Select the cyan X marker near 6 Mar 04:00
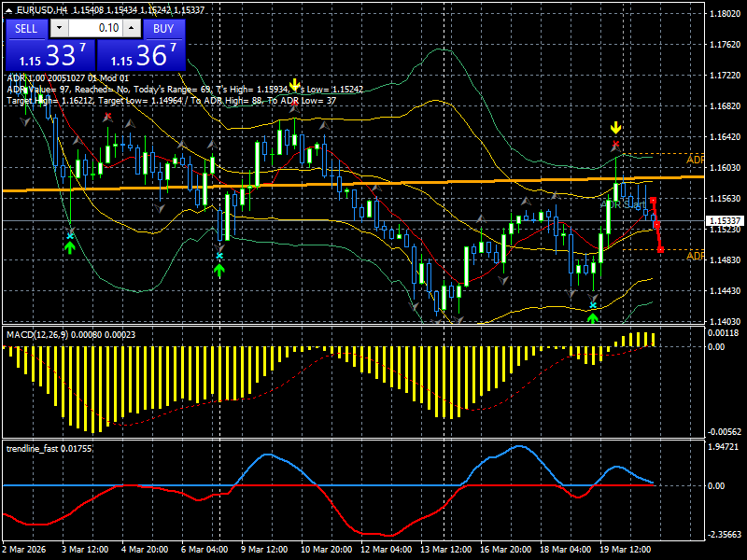The height and width of the screenshot is (560, 747). tap(219, 256)
